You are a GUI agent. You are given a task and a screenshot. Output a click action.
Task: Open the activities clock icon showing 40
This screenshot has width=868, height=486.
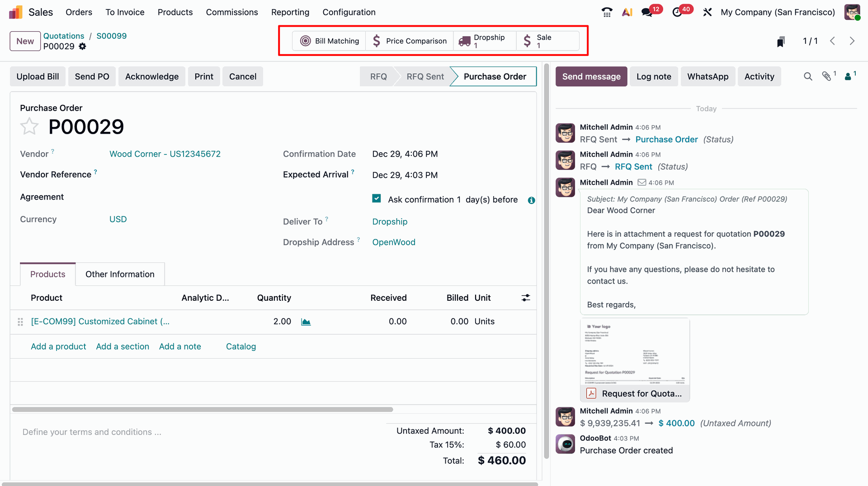pos(678,12)
